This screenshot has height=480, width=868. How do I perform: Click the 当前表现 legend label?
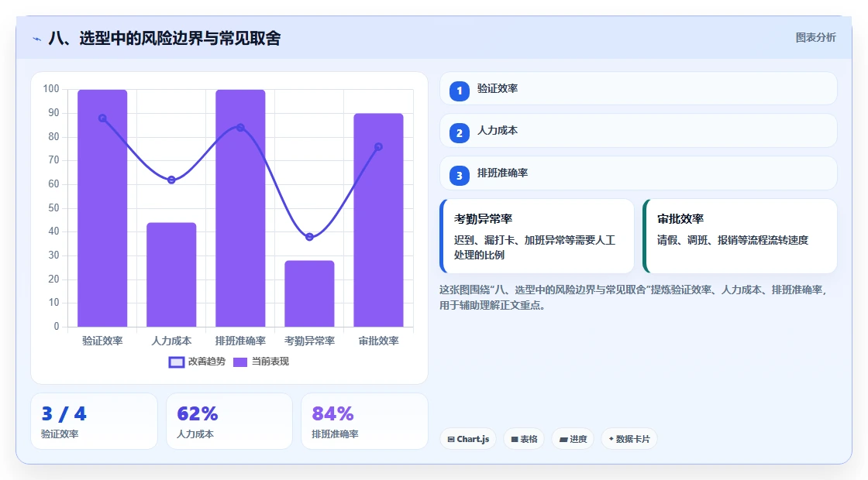pyautogui.click(x=270, y=362)
